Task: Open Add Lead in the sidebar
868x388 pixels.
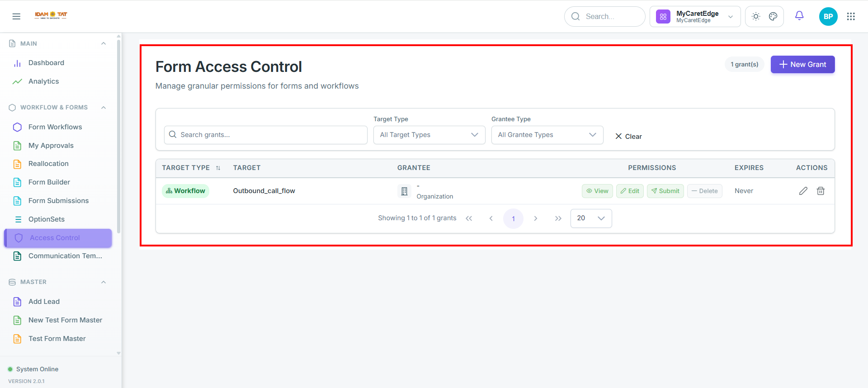Action: [58, 302]
